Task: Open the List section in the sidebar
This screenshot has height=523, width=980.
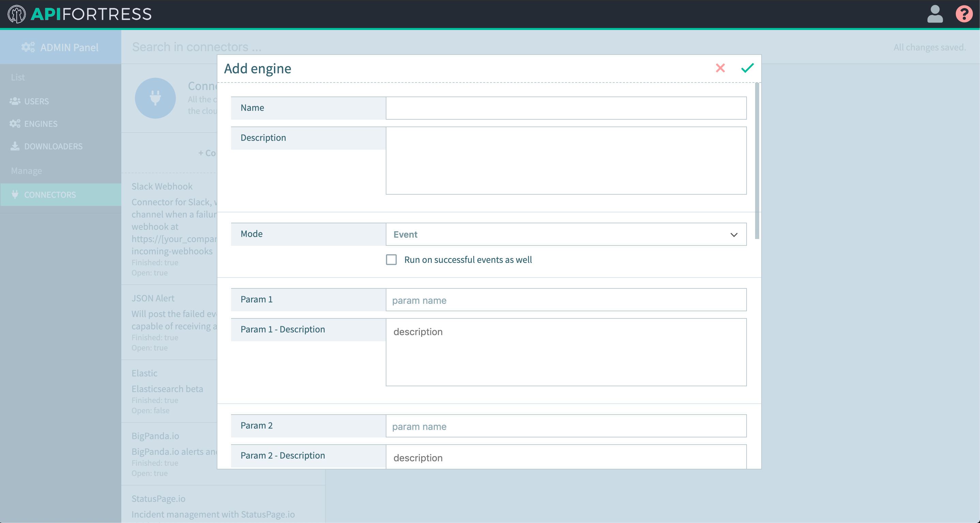Action: tap(18, 77)
